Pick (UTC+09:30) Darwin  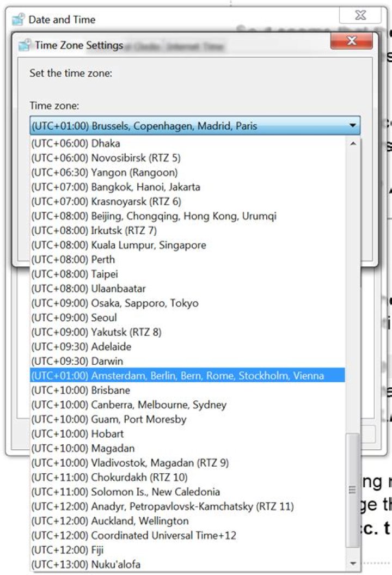[187, 361]
